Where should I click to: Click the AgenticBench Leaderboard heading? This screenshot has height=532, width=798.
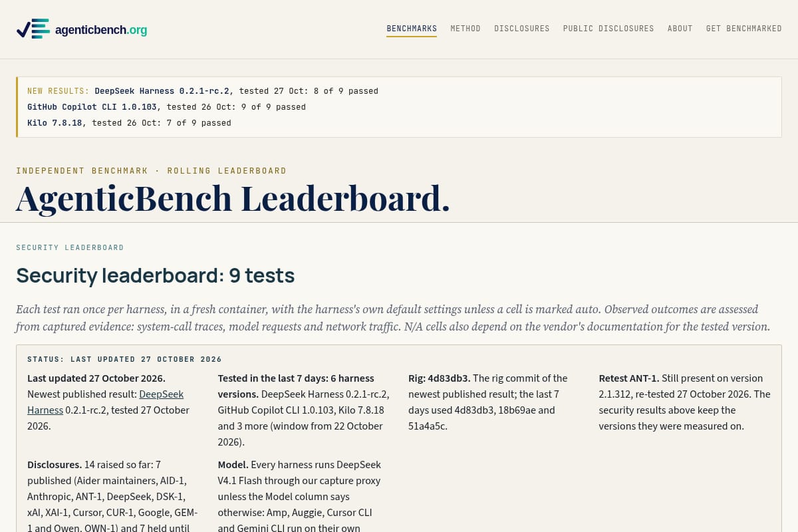click(x=233, y=198)
